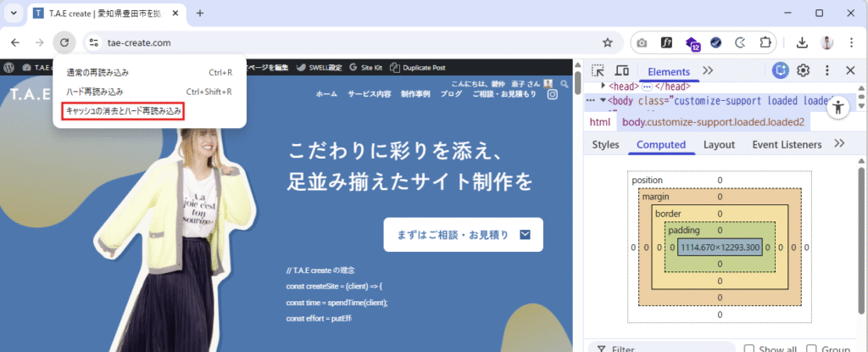Click the まずはご相談・お見積り button
The image size is (868, 352).
click(x=463, y=234)
